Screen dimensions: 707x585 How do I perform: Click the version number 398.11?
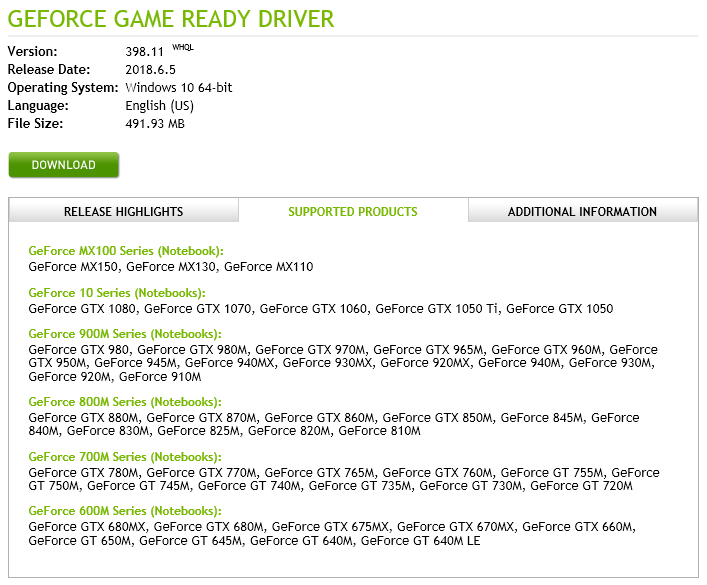[x=144, y=52]
